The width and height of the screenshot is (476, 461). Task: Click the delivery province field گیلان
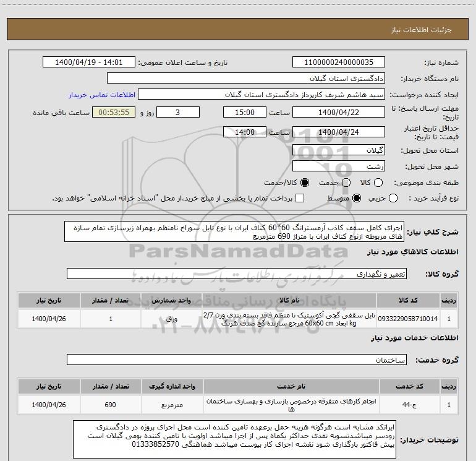[339, 150]
